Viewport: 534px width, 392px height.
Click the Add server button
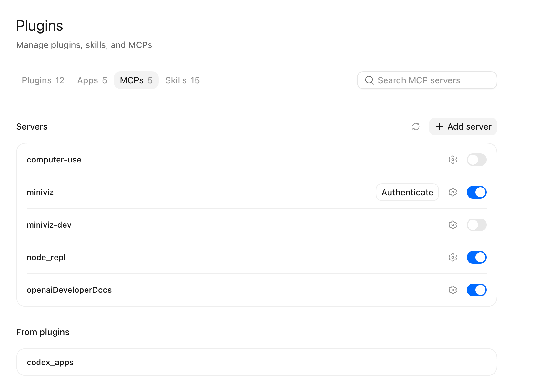[x=463, y=126]
